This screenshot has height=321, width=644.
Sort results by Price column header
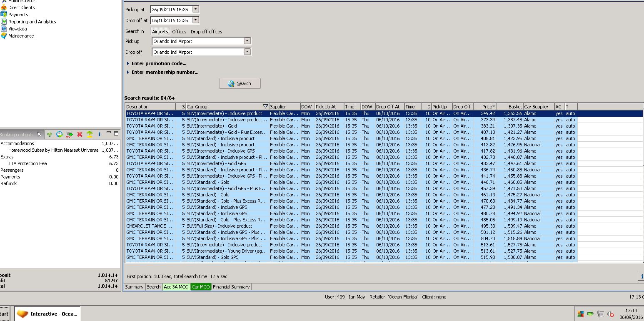point(487,107)
